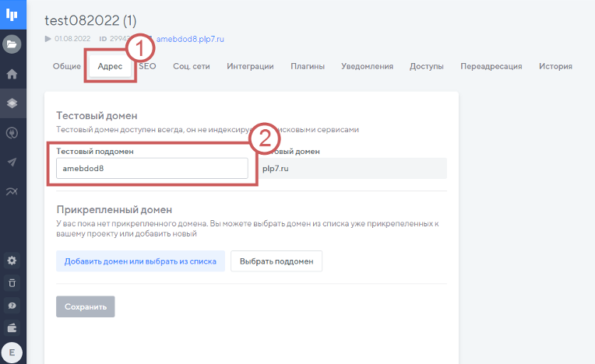The height and width of the screenshot is (364, 595).
Task: Select the layers stack icon in sidebar
Action: click(x=12, y=103)
